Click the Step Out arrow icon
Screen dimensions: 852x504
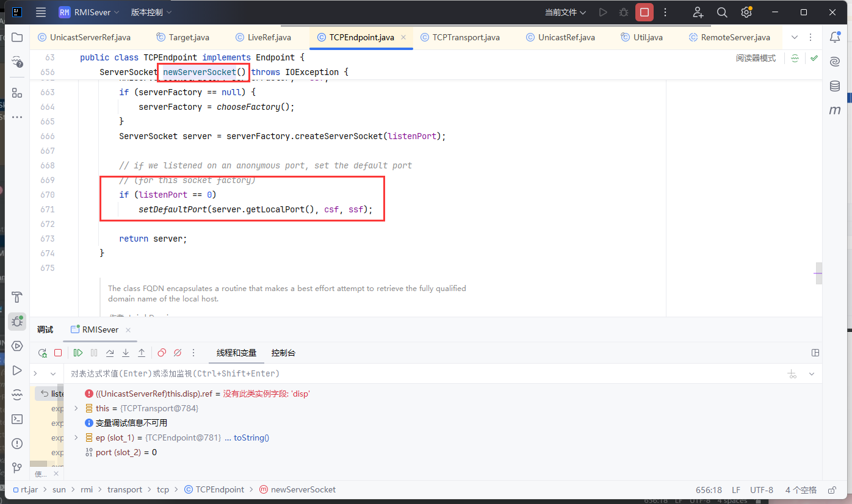(x=142, y=353)
